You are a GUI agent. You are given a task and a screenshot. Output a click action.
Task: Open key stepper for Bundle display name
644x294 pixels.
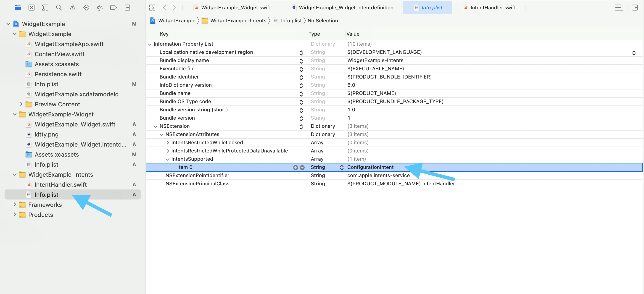pos(301,61)
